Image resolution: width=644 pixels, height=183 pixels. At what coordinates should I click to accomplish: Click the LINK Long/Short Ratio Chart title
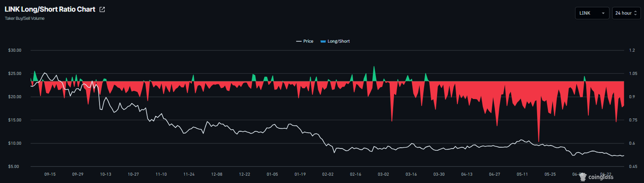click(x=50, y=9)
